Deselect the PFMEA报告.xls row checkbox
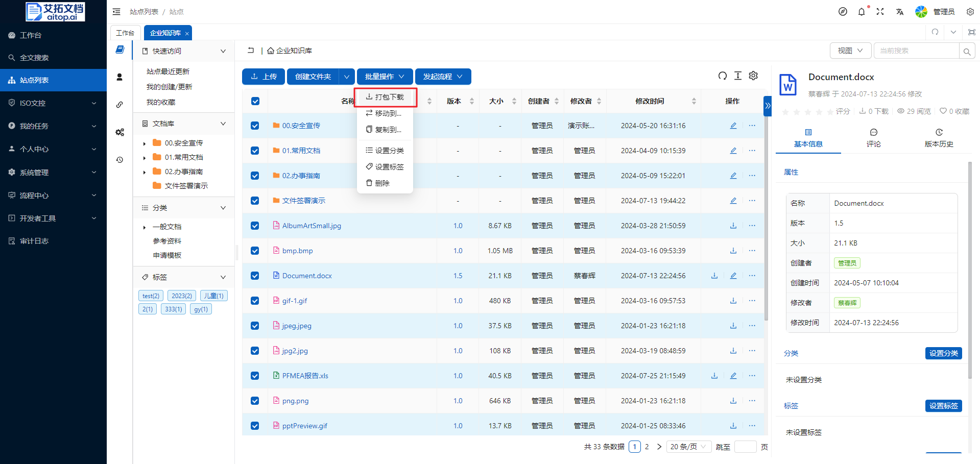The width and height of the screenshot is (980, 464). coord(255,376)
